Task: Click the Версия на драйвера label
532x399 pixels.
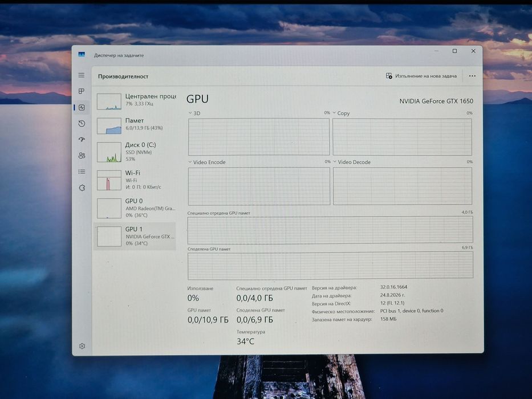Action: (x=334, y=288)
